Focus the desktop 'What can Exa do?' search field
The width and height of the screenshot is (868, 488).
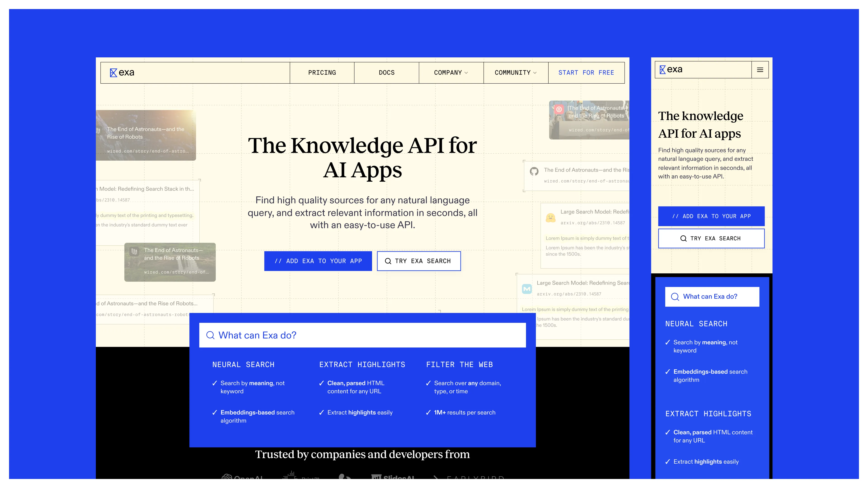click(x=363, y=335)
